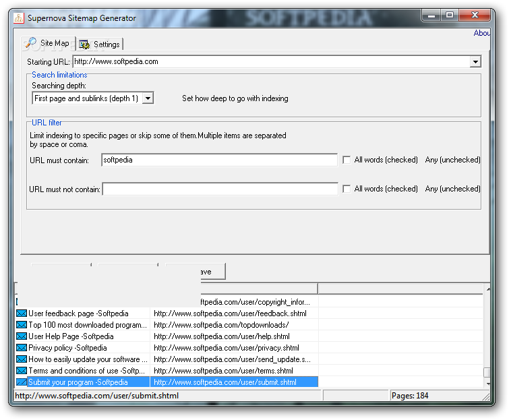
Task: Click the highlighted URL cell ending in submit.shtml
Action: (x=234, y=382)
